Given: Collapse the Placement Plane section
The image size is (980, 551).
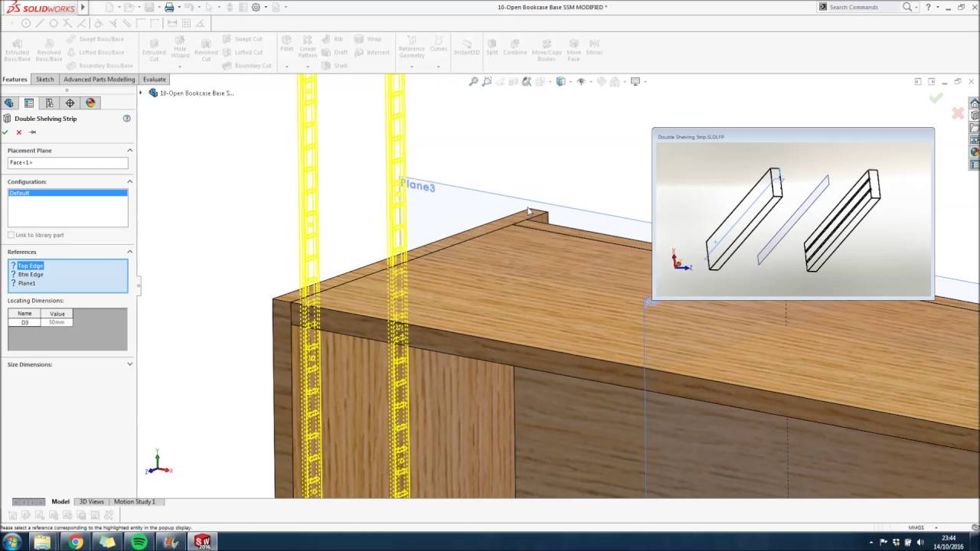Looking at the screenshot, I should pyautogui.click(x=129, y=150).
